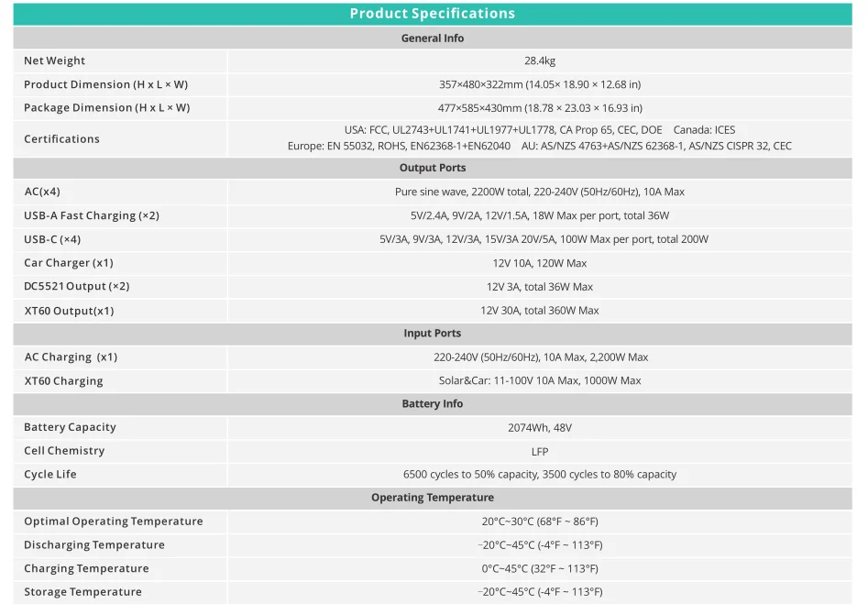Select the Cycle Life value text
The height and width of the screenshot is (615, 868).
[540, 475]
